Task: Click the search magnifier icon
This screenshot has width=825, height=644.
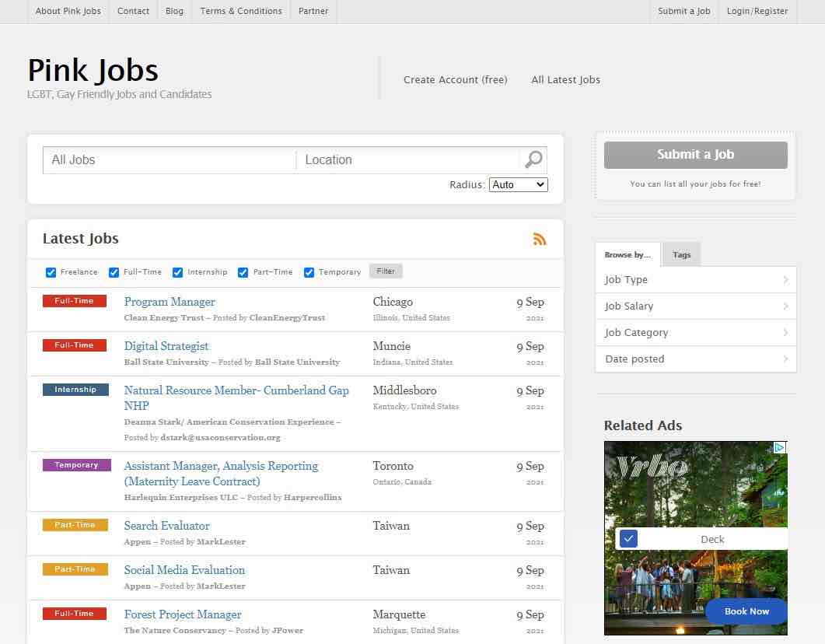Action: coord(533,159)
